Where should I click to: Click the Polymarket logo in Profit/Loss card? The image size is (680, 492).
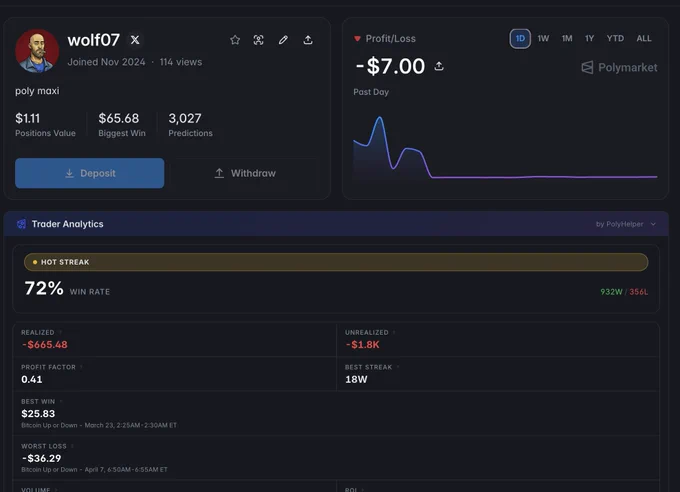coord(619,67)
